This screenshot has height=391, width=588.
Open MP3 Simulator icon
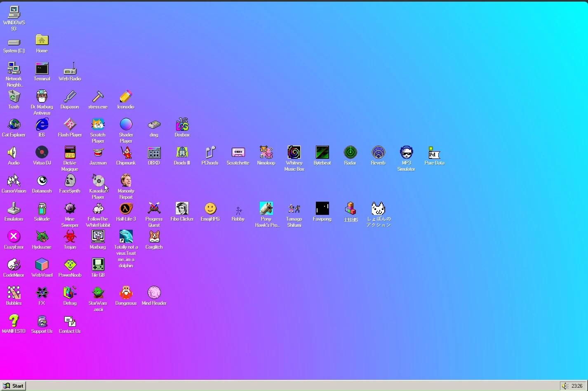pos(406,153)
